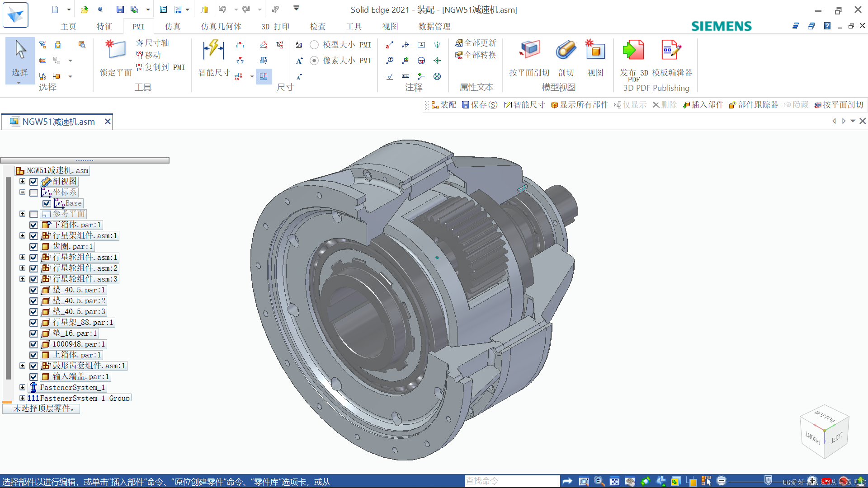Click the view orientation cube

click(824, 431)
